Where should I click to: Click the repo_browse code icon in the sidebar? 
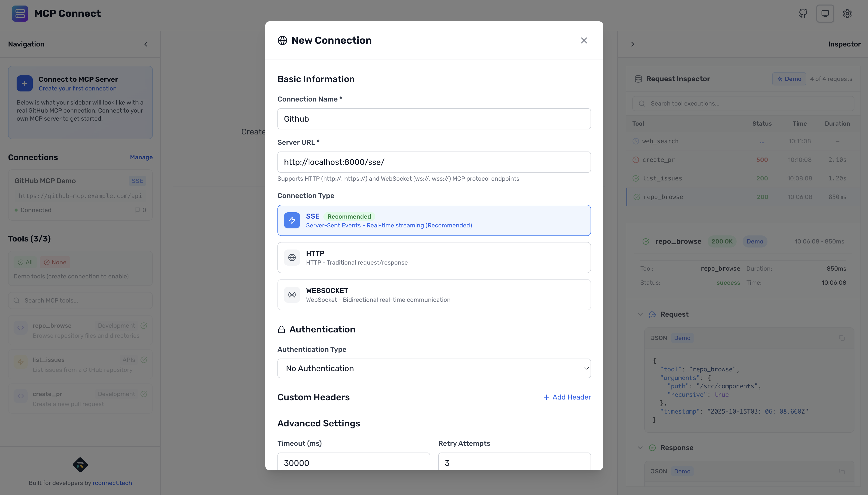tap(20, 327)
